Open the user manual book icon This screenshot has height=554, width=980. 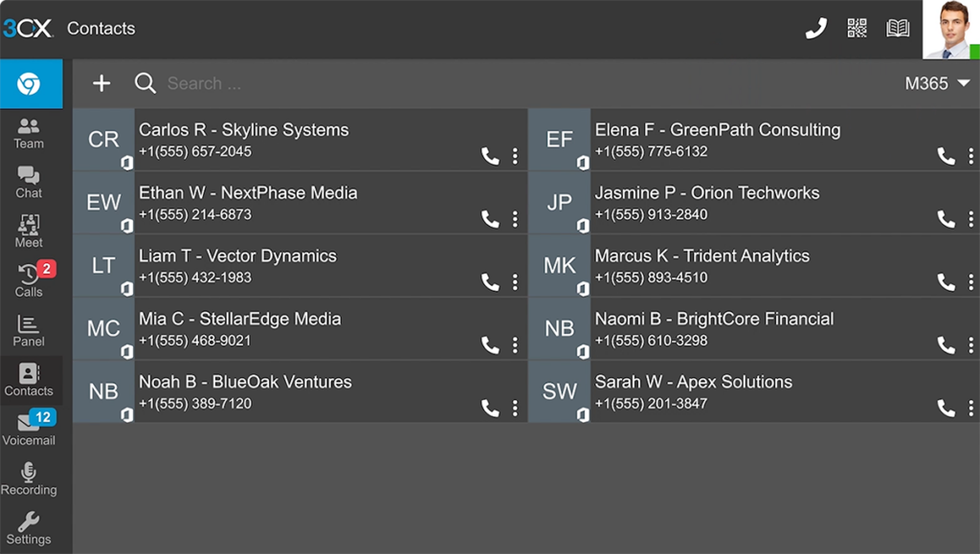point(898,29)
